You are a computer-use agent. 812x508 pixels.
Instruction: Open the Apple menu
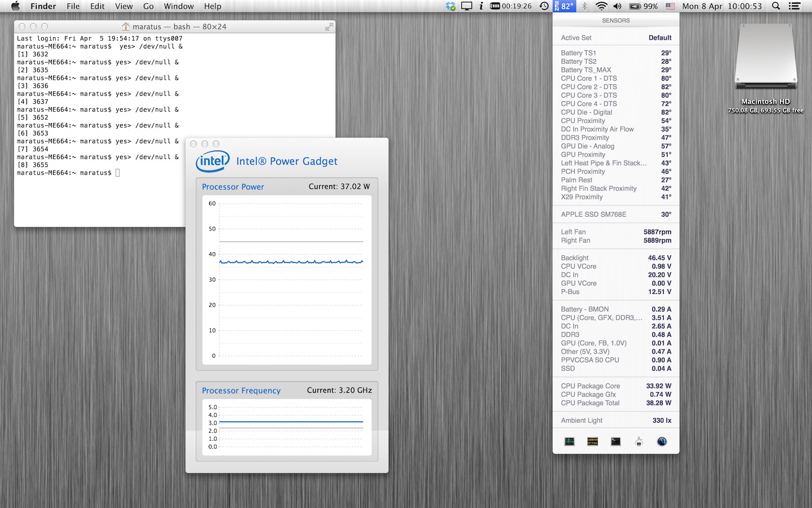click(x=15, y=6)
